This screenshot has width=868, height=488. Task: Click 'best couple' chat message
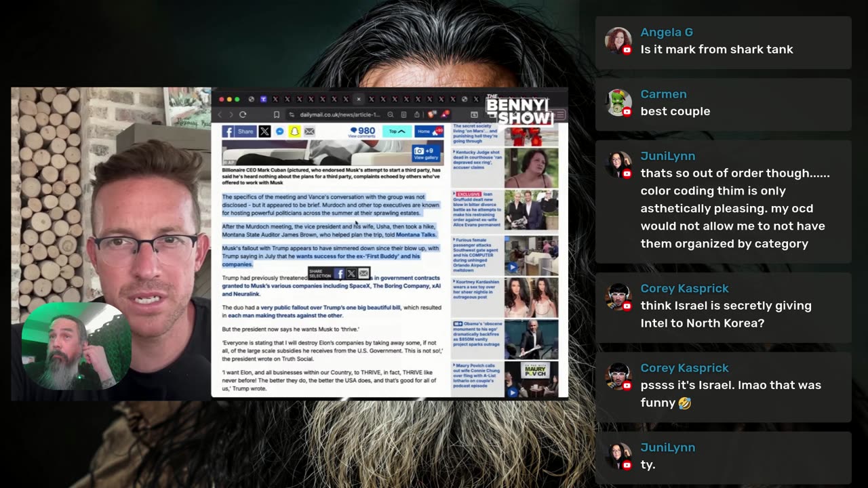pos(675,111)
